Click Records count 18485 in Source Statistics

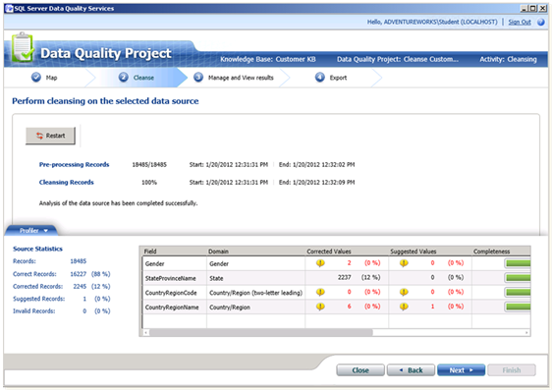coord(79,261)
